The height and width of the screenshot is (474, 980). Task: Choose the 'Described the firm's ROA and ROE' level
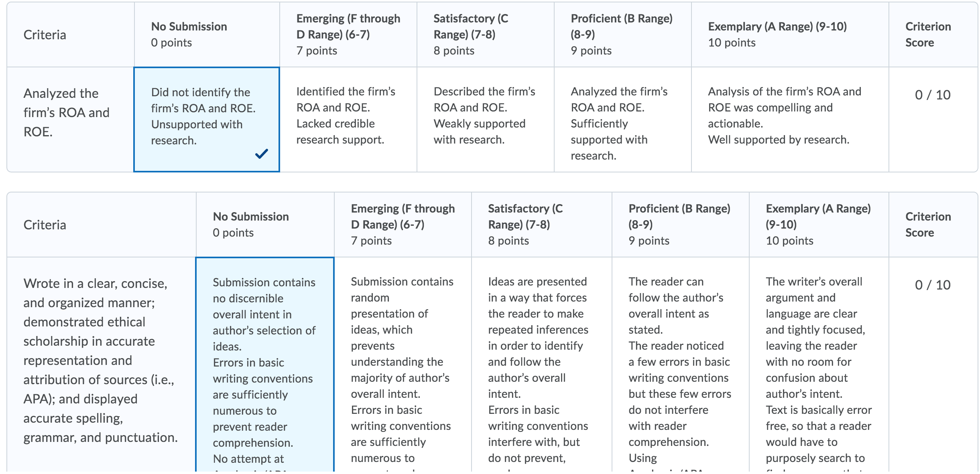tap(486, 120)
